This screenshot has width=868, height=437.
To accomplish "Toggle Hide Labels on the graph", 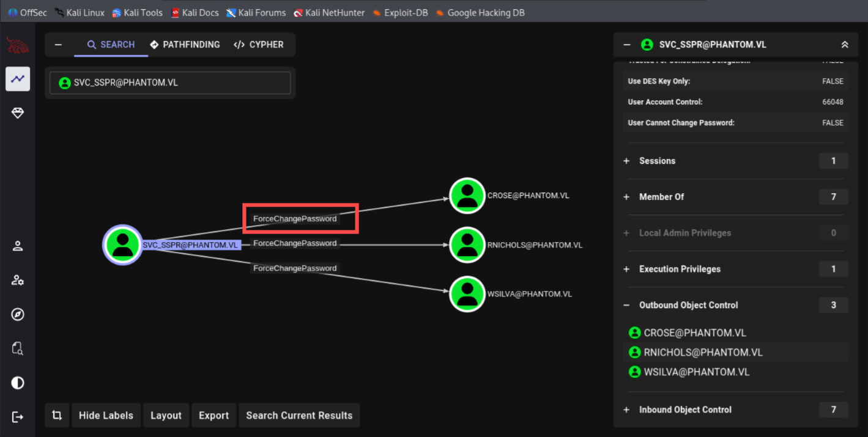I will pyautogui.click(x=106, y=416).
